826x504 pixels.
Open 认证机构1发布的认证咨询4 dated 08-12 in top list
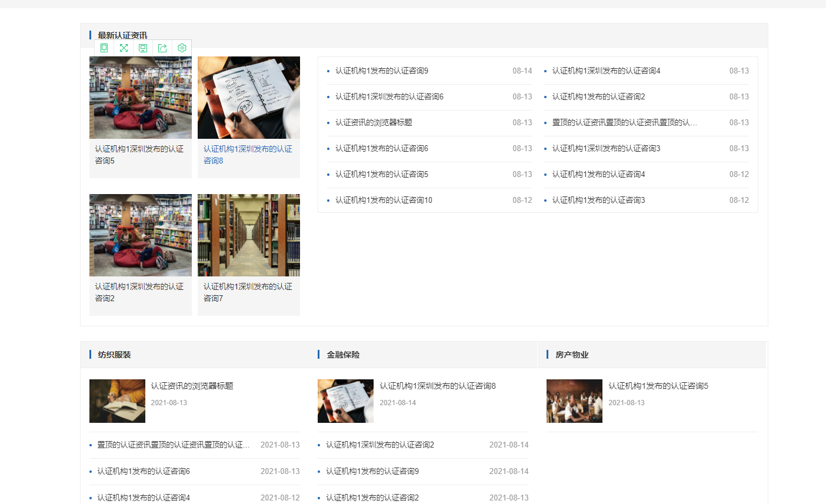[598, 174]
